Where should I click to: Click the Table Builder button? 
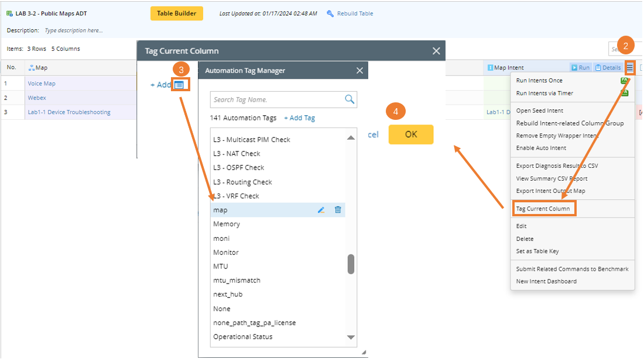click(177, 13)
